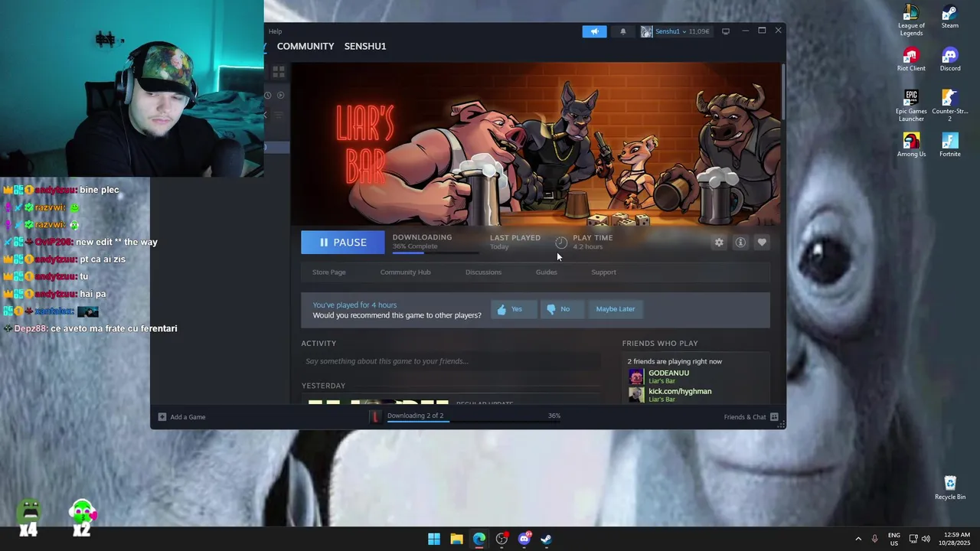This screenshot has width=980, height=551.
Task: Click the LAST PLAYED Today label
Action: (515, 242)
